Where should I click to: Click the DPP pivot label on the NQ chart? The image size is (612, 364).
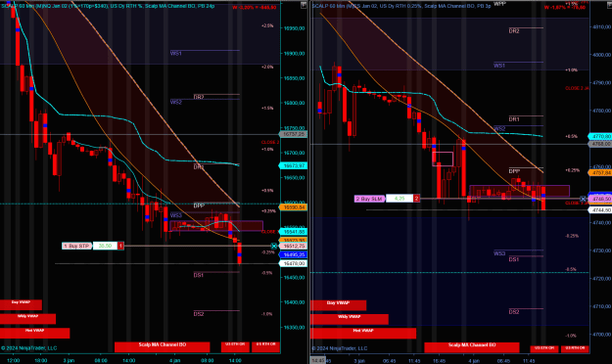click(x=199, y=205)
